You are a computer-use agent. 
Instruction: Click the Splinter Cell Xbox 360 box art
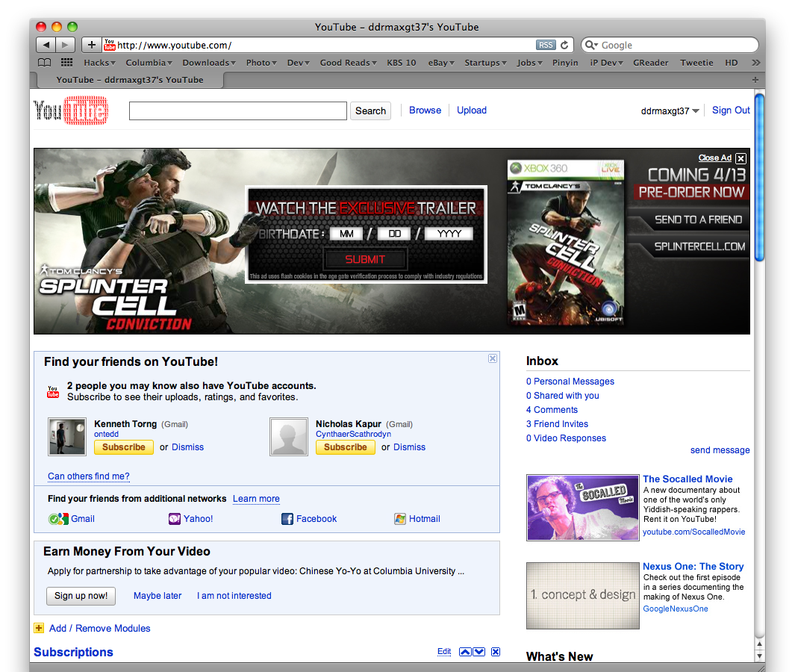point(565,243)
